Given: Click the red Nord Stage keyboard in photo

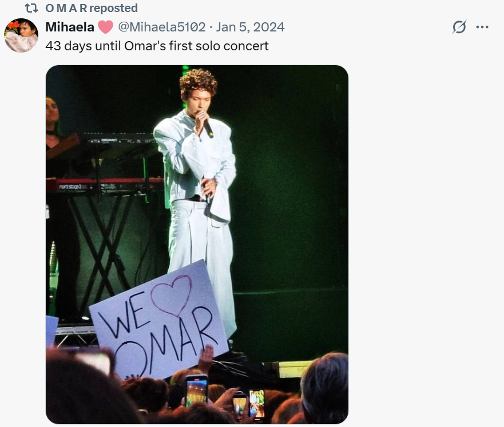Looking at the screenshot, I should click(103, 185).
